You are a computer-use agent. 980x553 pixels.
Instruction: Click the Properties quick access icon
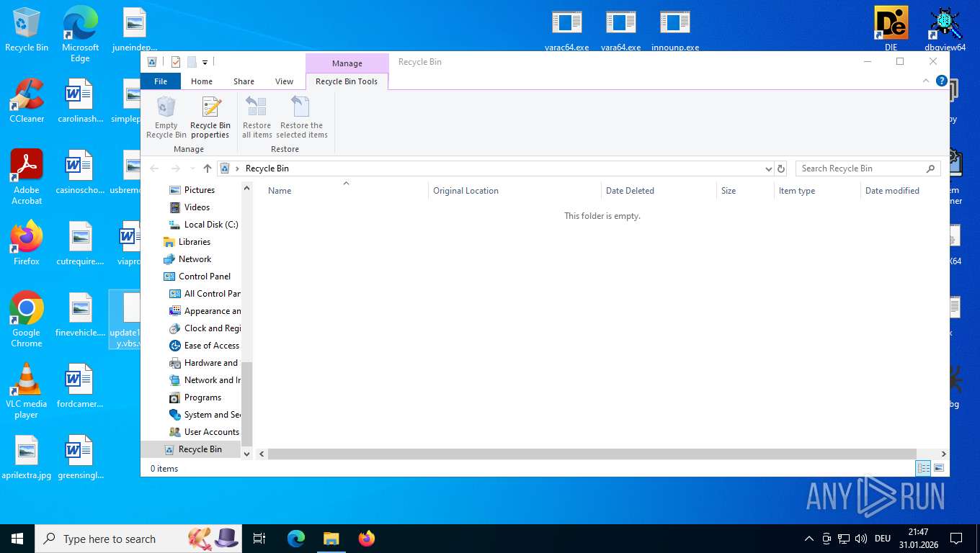pos(176,62)
